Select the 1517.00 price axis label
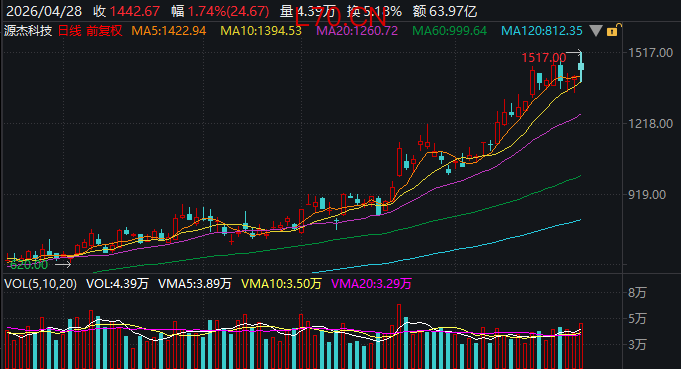Viewport: 681px width, 369px height. tap(651, 53)
